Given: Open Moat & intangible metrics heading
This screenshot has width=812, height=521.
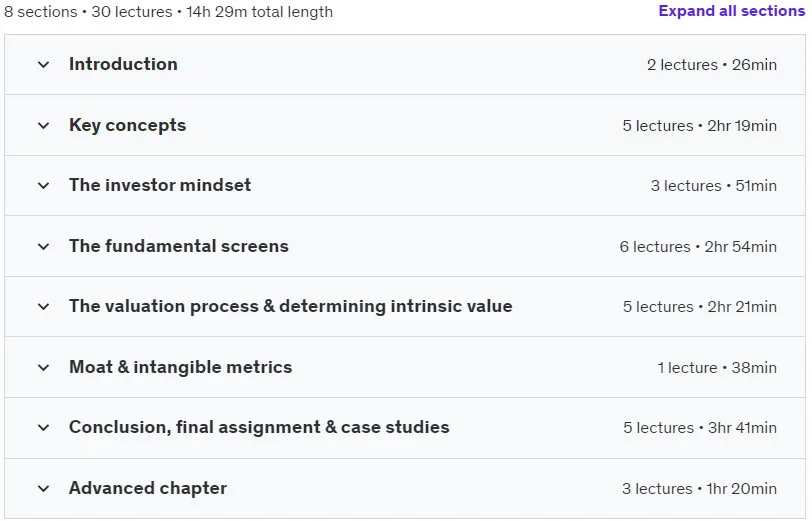Looking at the screenshot, I should coord(181,367).
